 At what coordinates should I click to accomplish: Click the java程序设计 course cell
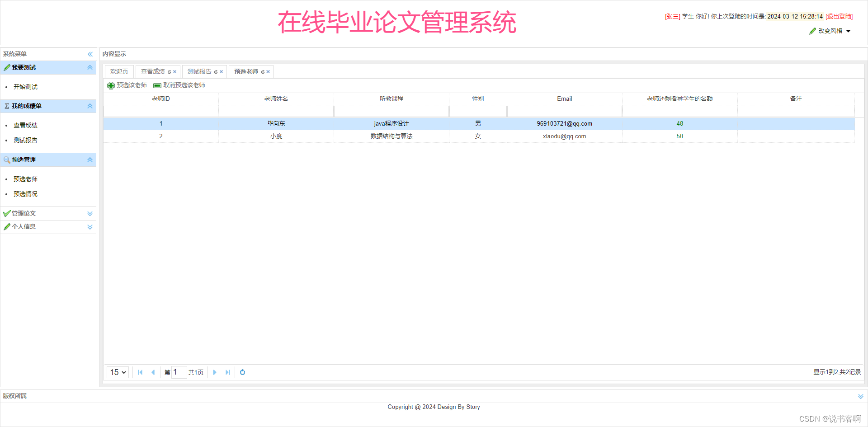(392, 124)
